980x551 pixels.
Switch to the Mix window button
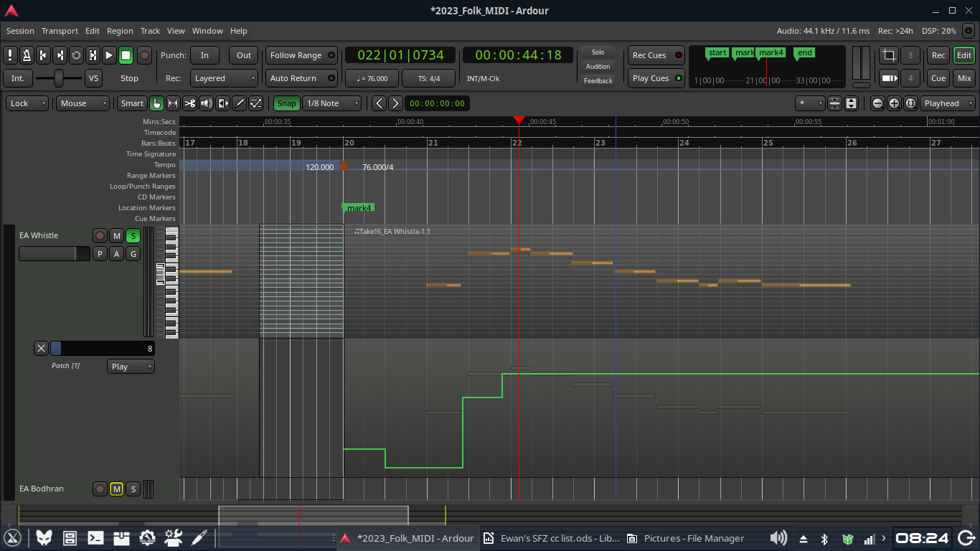pos(964,78)
